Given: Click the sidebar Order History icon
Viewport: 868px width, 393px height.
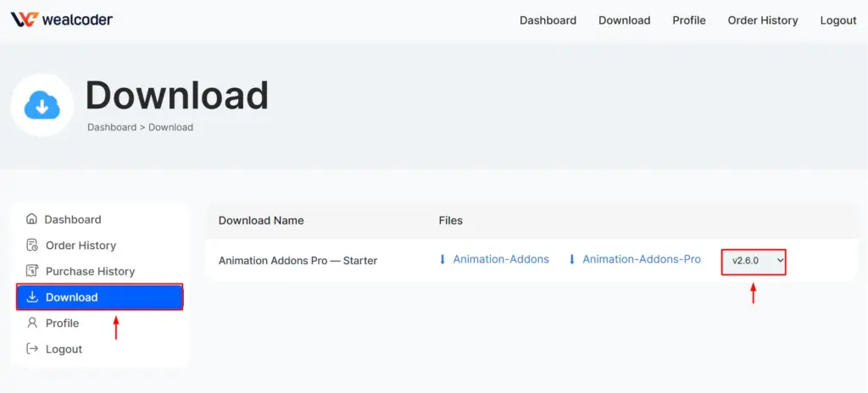Looking at the screenshot, I should (x=32, y=245).
